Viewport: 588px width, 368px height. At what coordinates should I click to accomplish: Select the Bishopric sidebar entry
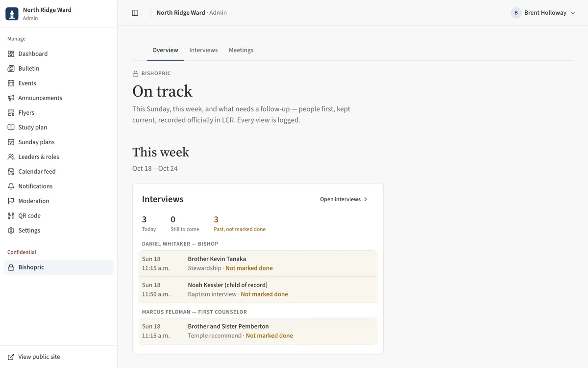pyautogui.click(x=59, y=267)
